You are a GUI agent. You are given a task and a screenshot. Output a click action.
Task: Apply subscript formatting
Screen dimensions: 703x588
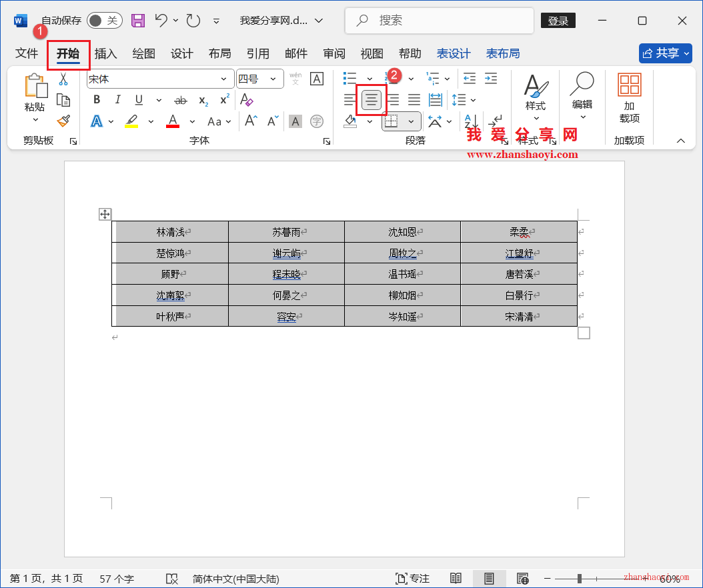coord(203,101)
